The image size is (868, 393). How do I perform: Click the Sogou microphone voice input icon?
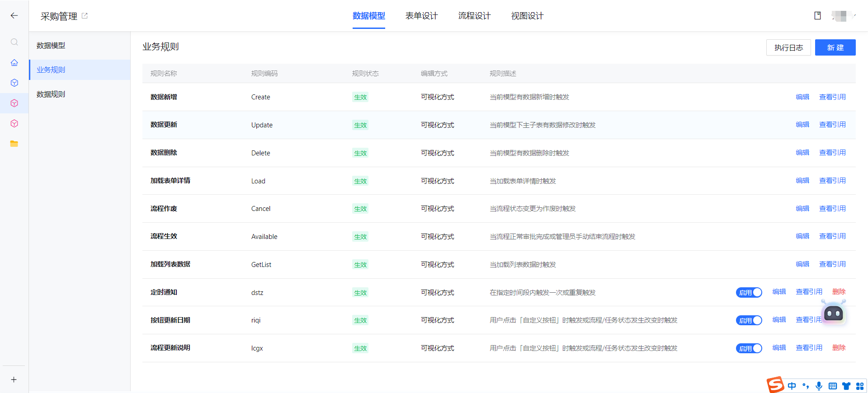819,386
